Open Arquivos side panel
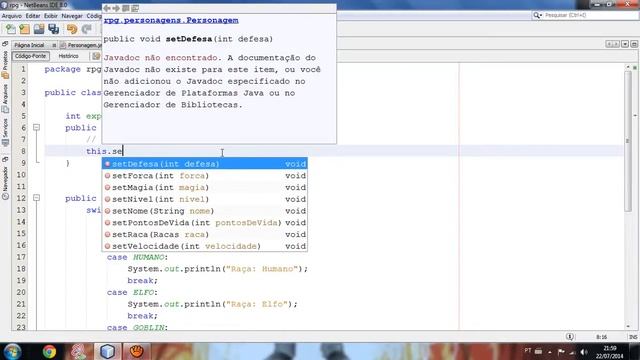 5,98
